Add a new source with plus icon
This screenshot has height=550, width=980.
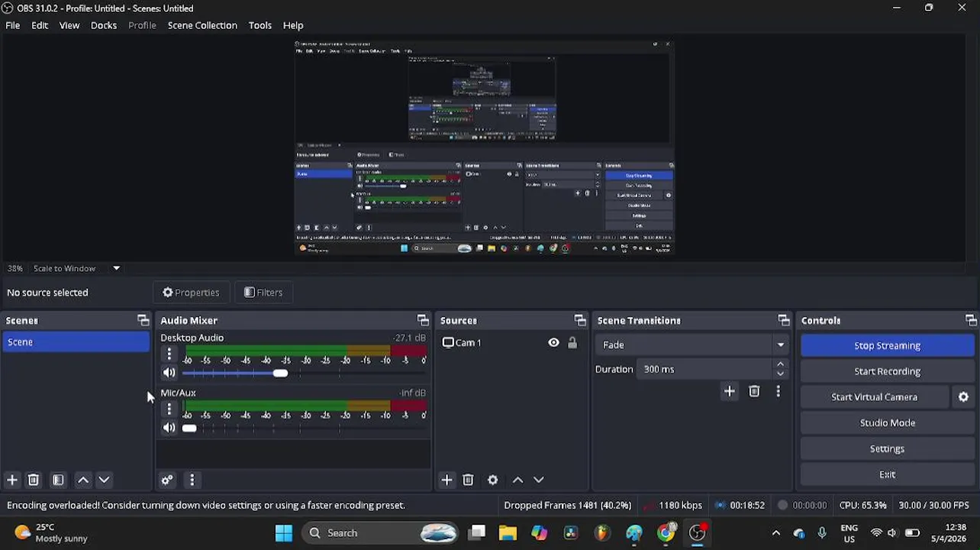click(447, 480)
